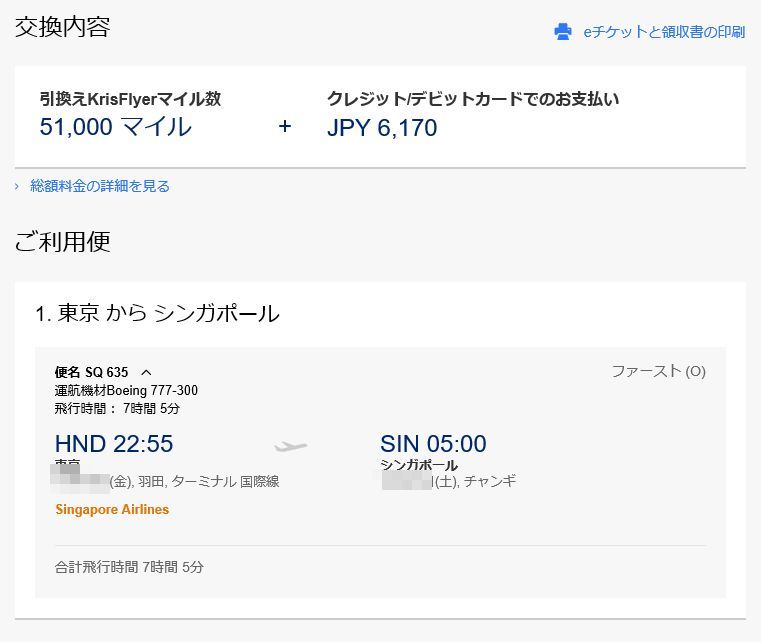Click SIN 05:00 arrival time
This screenshot has width=761, height=642.
click(433, 444)
